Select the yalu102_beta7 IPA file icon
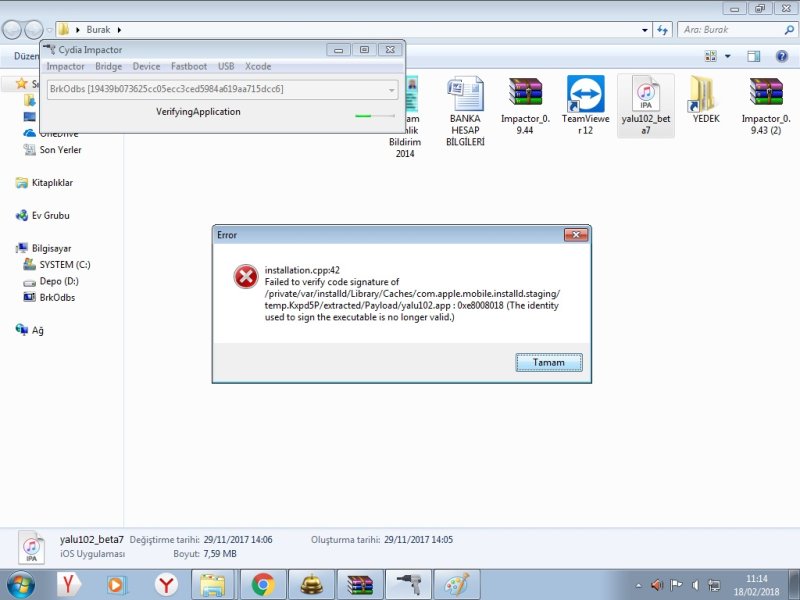800x600 pixels. [645, 95]
